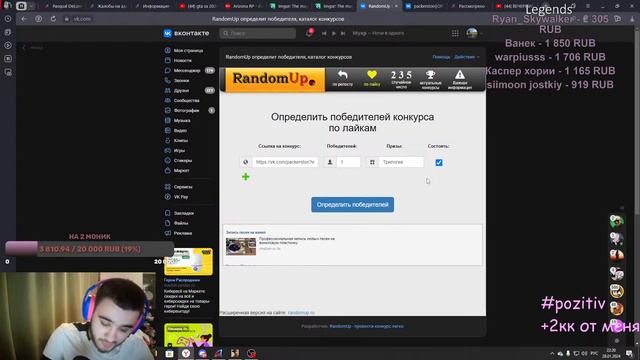Skip to next track in VK header
640x360 pixels.
[x=343, y=33]
